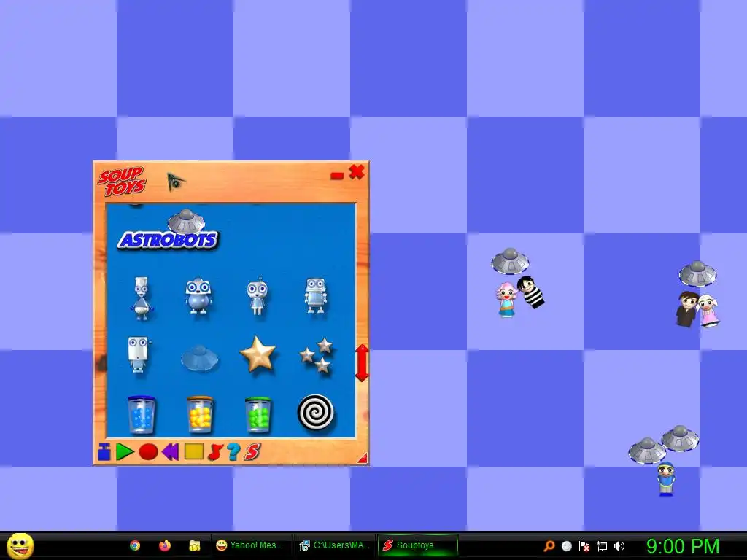Image resolution: width=747 pixels, height=560 pixels.
Task: Pick the round-bodied blue owl robot
Action: tap(198, 296)
